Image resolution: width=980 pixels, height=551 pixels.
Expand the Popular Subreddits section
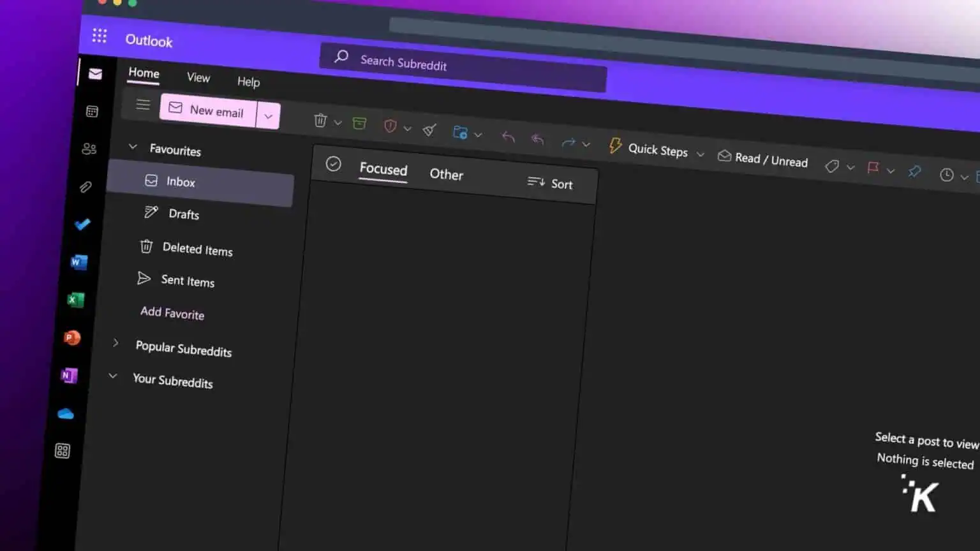click(115, 343)
